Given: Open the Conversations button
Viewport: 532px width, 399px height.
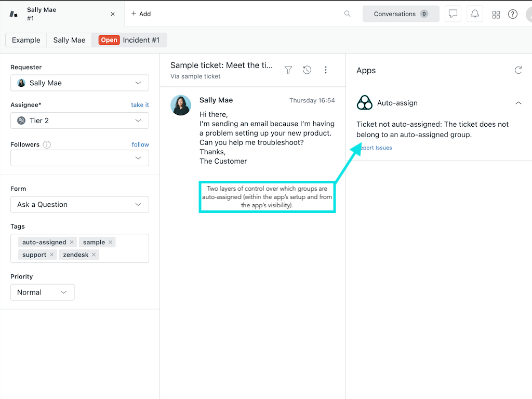Looking at the screenshot, I should tap(401, 14).
